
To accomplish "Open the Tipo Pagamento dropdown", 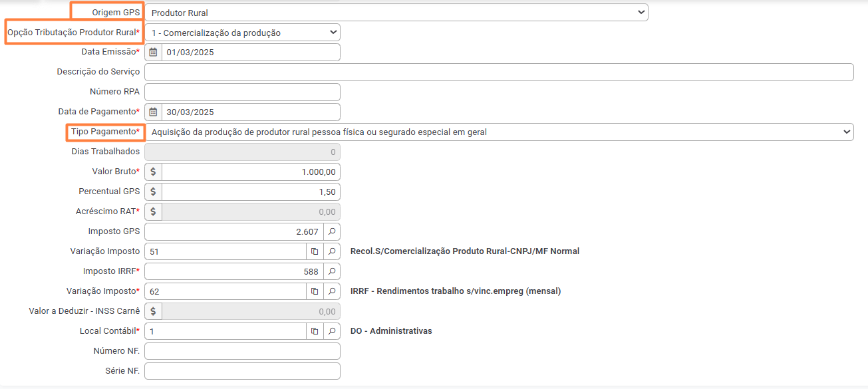I will (499, 132).
